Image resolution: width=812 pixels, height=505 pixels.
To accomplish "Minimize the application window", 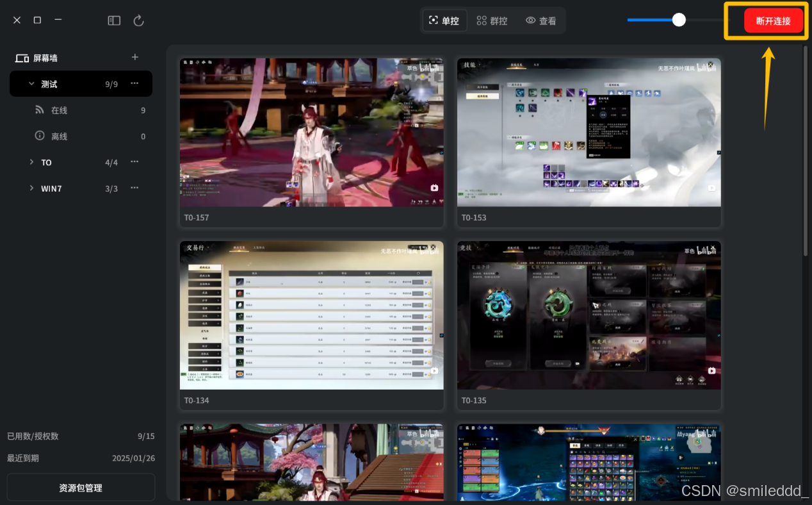I will (58, 20).
